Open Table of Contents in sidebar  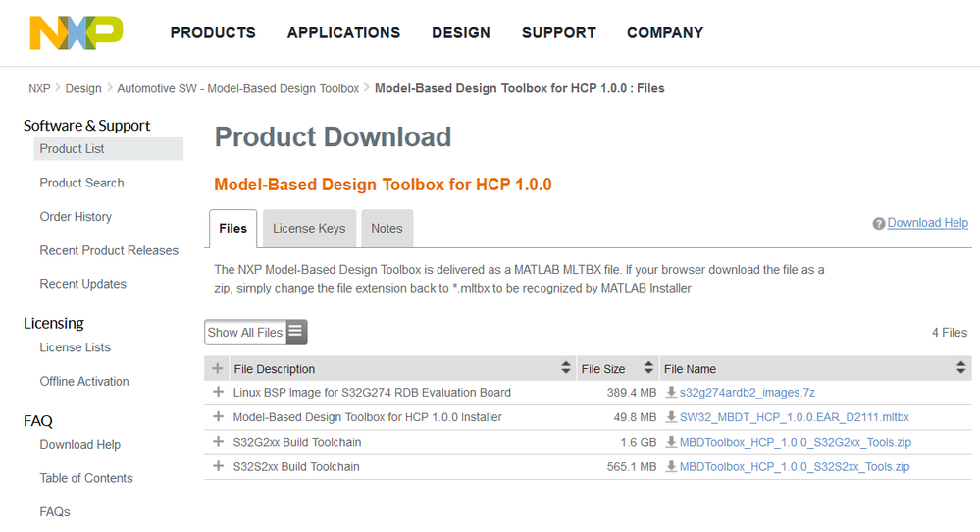86,478
